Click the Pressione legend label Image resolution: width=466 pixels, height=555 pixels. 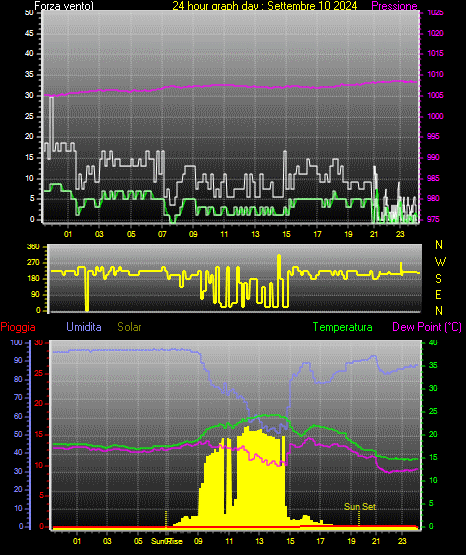[x=394, y=6]
